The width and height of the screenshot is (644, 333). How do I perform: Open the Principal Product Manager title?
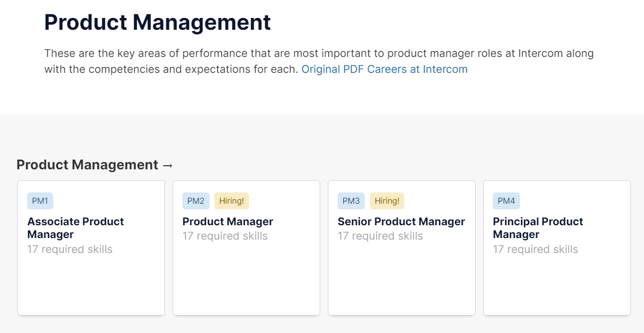point(538,228)
